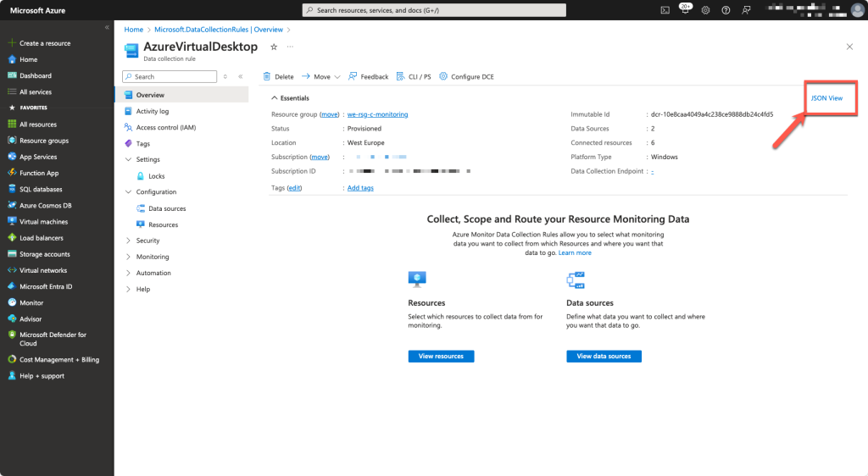
Task: Click Create a resource plus icon
Action: point(12,43)
